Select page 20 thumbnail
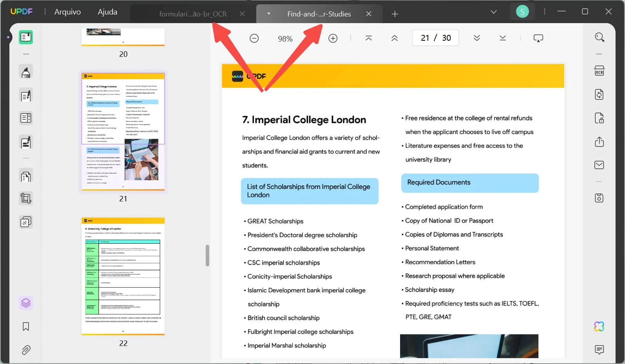625x364 pixels. [x=123, y=37]
